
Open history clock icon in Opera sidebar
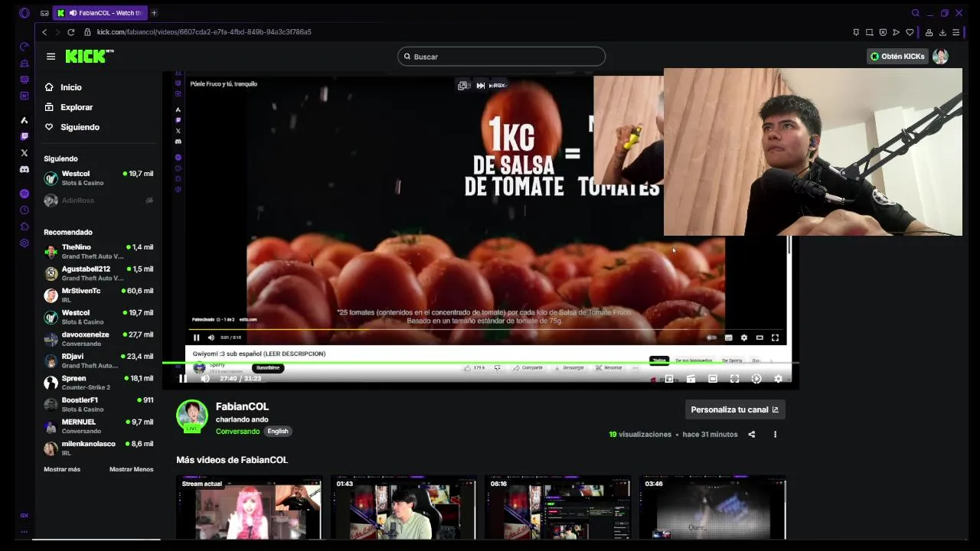coord(24,210)
